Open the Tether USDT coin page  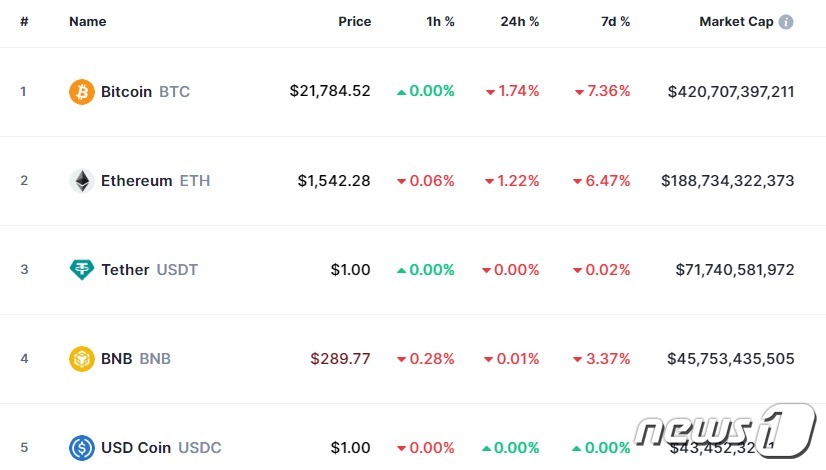point(149,270)
